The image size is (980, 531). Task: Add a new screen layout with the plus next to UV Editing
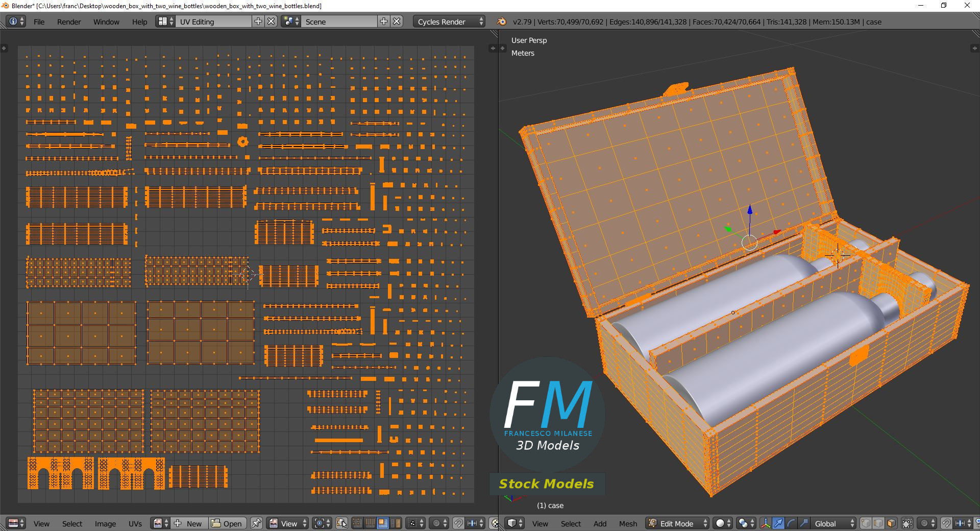[258, 21]
